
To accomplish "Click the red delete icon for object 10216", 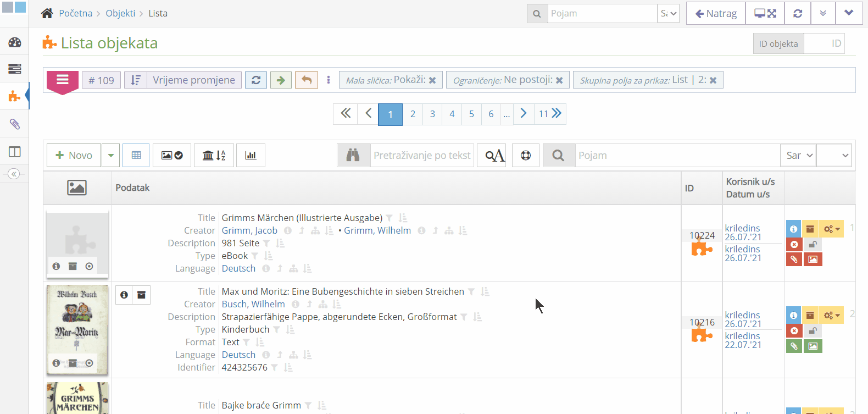I will [x=794, y=330].
